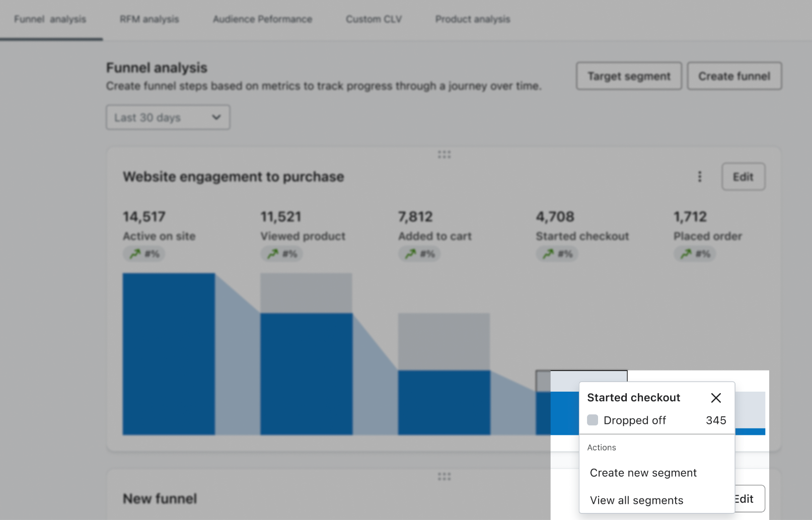Open the Custom CLV tab

(x=373, y=19)
